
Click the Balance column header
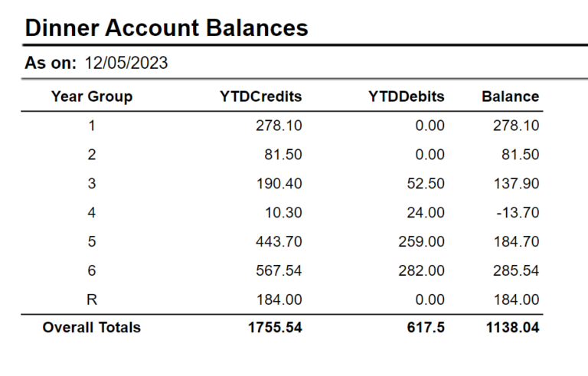(510, 96)
